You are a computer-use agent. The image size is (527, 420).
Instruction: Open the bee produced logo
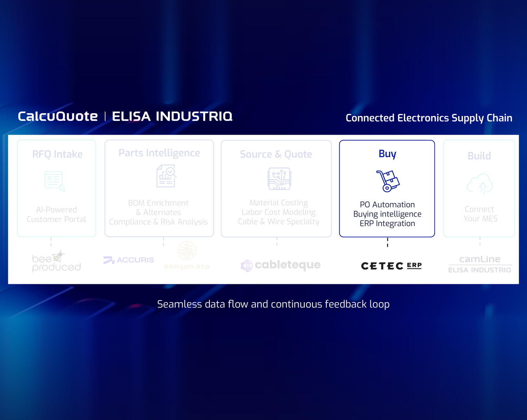pyautogui.click(x=56, y=261)
